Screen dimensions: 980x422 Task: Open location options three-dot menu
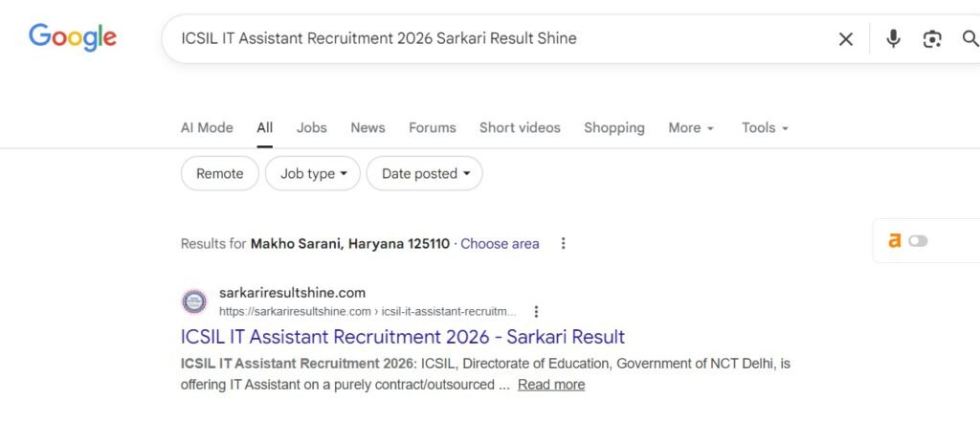coord(564,244)
